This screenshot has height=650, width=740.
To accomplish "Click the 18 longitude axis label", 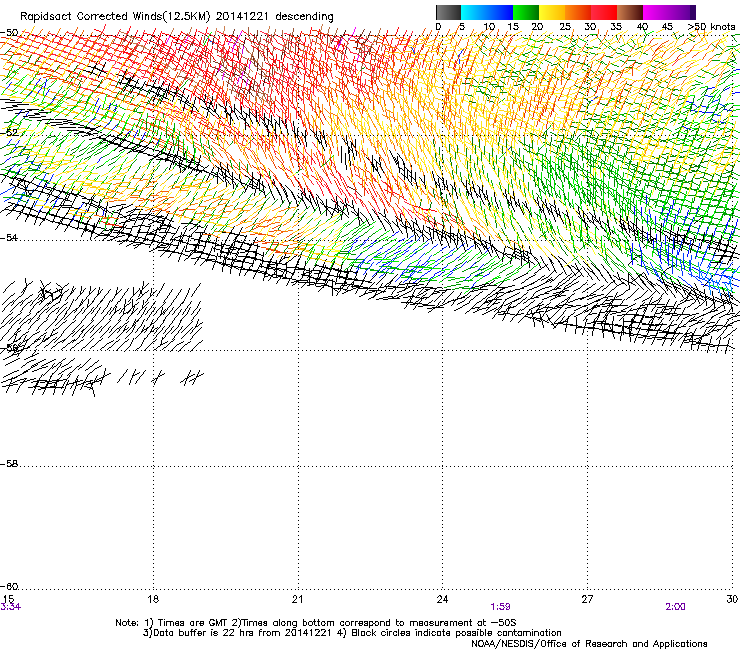I will coord(153,599).
